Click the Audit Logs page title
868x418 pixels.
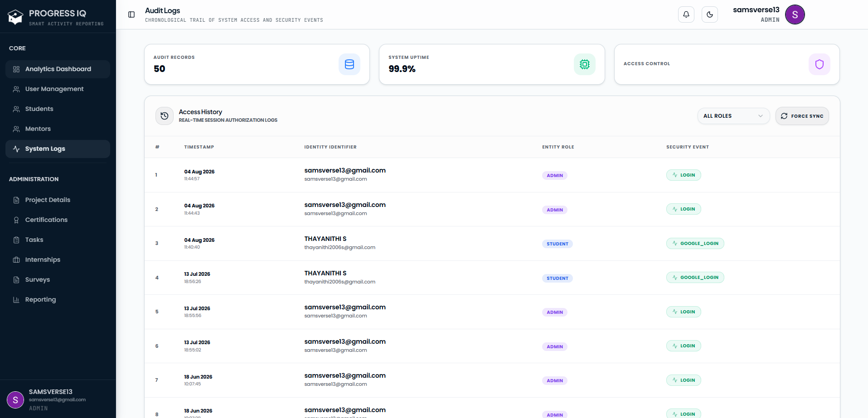pyautogui.click(x=163, y=10)
